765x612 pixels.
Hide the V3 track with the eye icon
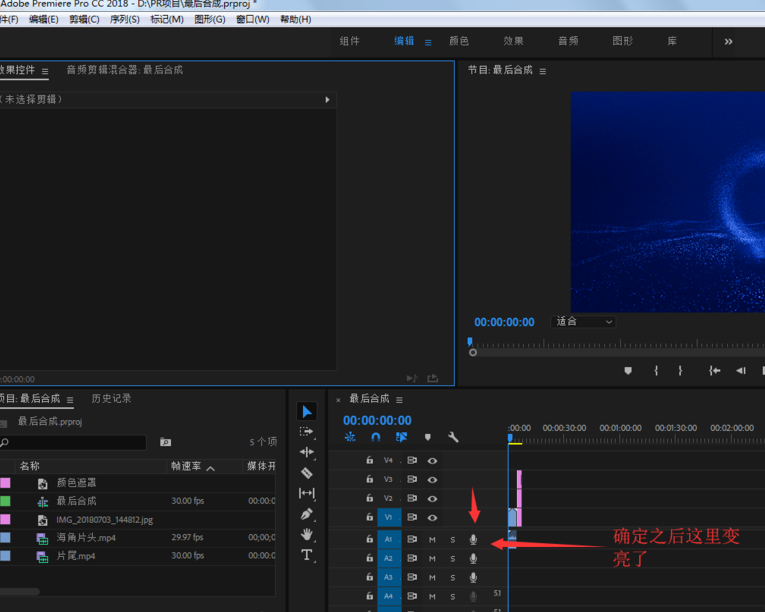432,480
